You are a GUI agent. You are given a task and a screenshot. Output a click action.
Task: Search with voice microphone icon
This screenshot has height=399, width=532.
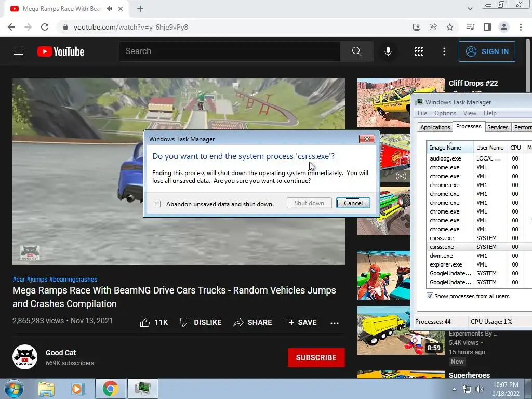click(388, 51)
